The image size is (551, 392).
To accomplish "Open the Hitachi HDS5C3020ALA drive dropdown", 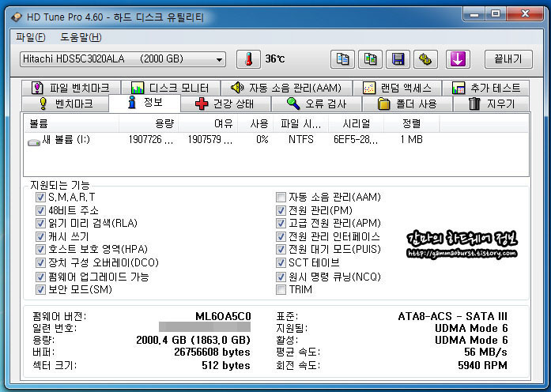I will 123,59.
